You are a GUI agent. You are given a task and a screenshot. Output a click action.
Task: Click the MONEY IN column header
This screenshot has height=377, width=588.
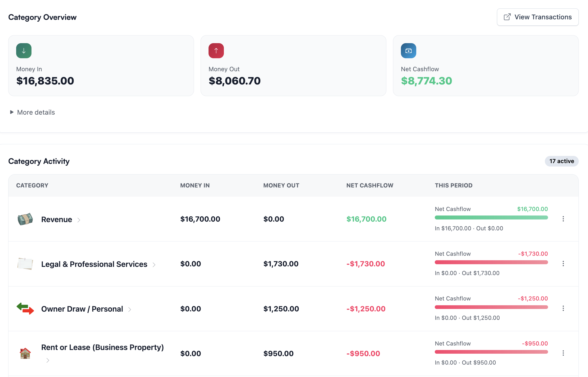coord(195,186)
